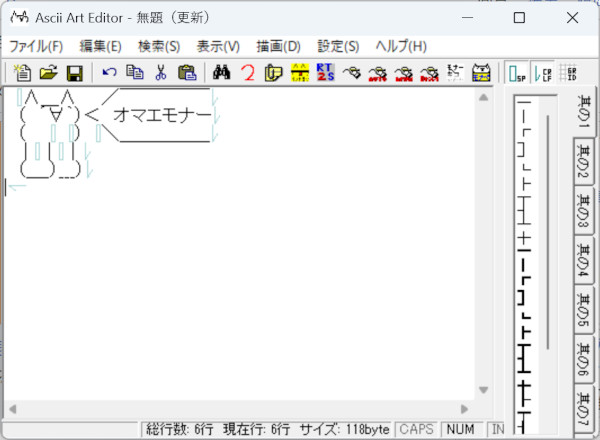600x440 pixels.
Task: Open the 描画(D) menu
Action: (x=279, y=46)
